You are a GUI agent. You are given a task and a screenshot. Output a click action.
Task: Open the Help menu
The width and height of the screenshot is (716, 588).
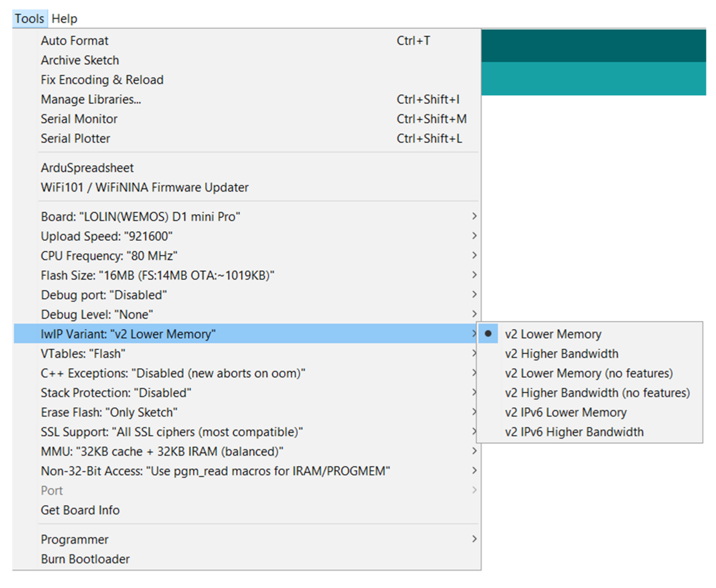point(64,19)
